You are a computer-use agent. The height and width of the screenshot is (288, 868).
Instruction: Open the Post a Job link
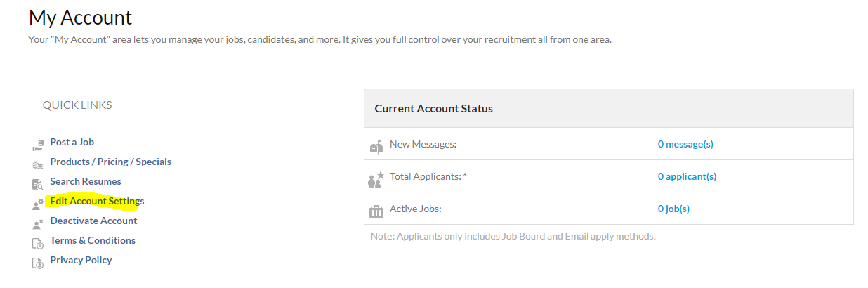click(72, 142)
